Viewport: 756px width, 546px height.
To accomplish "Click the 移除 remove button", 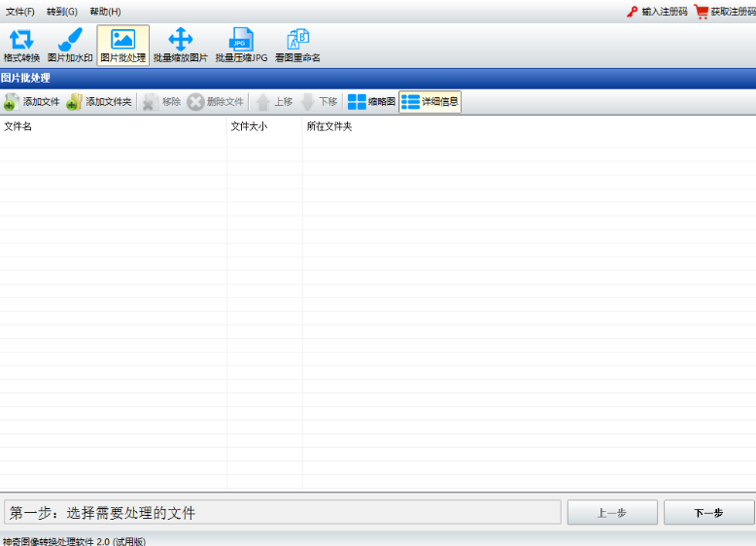I will (162, 102).
